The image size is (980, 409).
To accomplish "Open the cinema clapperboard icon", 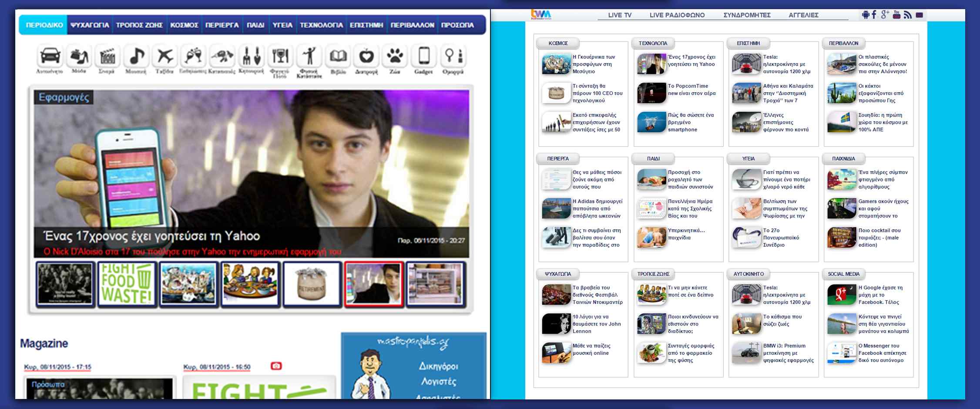I will (x=107, y=56).
